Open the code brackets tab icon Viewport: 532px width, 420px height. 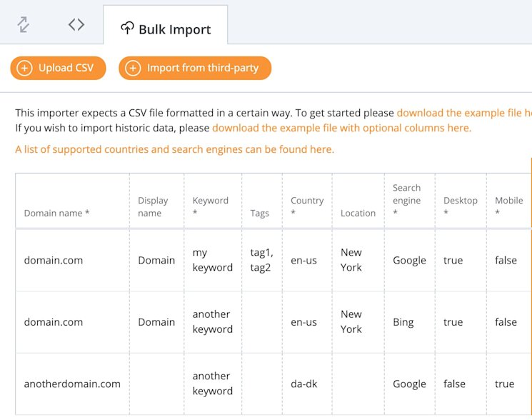coord(76,25)
